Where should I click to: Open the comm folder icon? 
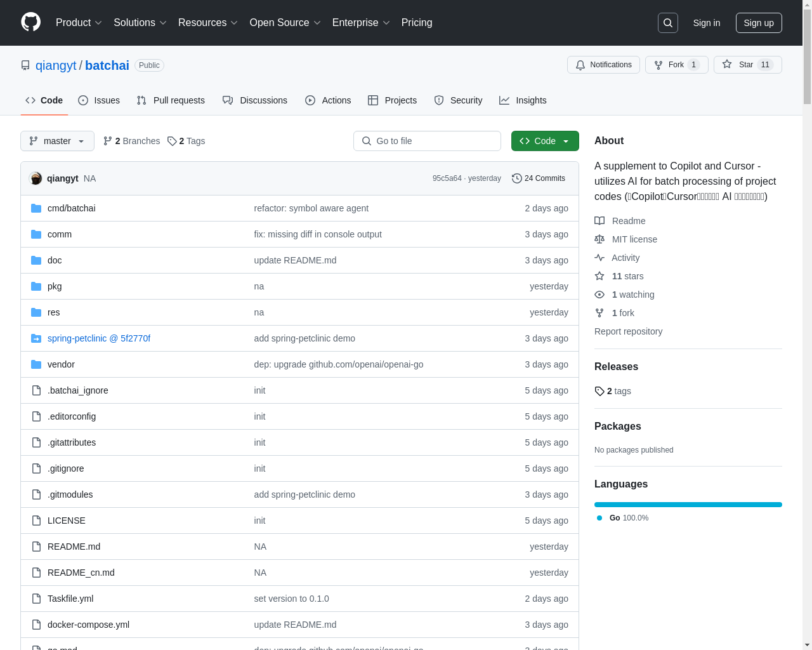(36, 234)
